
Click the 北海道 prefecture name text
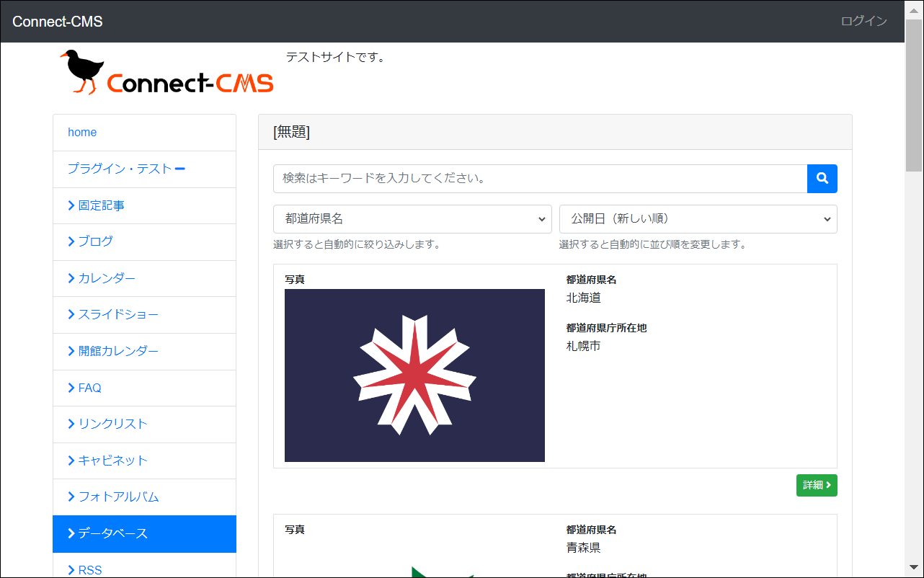coord(584,298)
